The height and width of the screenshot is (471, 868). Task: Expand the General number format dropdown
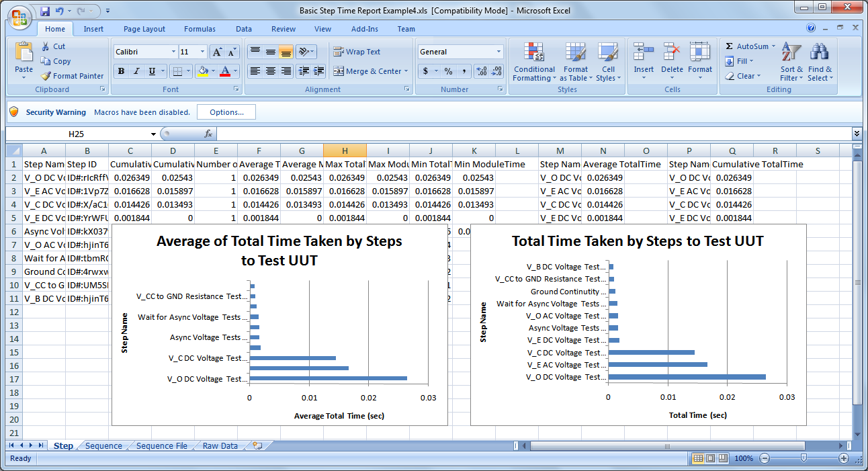(498, 52)
